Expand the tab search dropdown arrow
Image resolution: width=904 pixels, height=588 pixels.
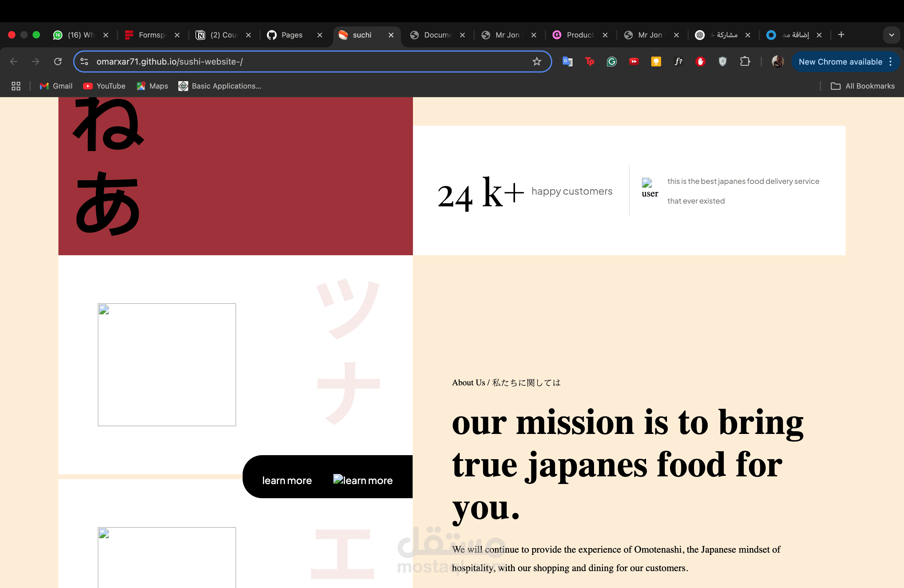pyautogui.click(x=891, y=35)
